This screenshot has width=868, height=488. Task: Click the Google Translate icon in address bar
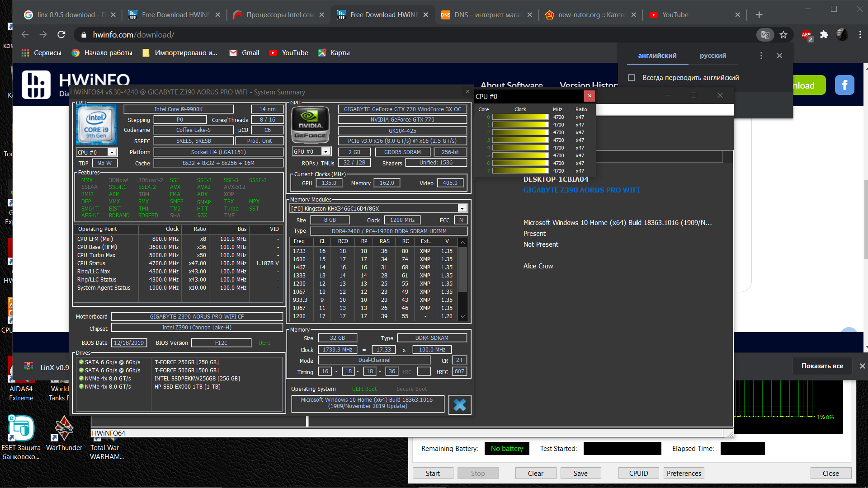point(765,35)
